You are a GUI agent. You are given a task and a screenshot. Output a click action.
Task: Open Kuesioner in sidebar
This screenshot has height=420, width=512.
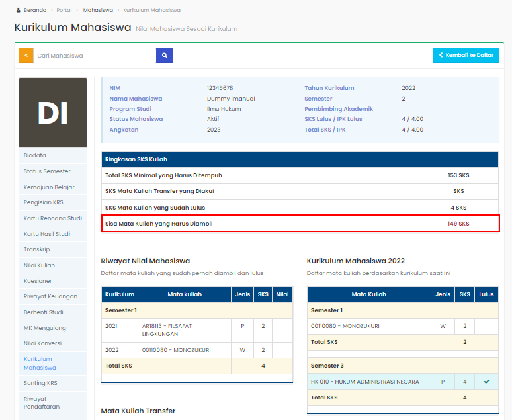[x=53, y=281]
